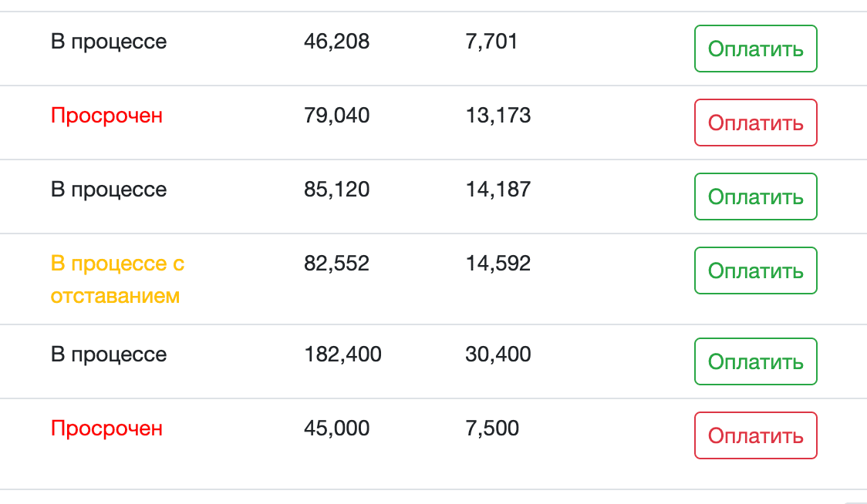The image size is (867, 504).
Task: Select the 30,400 value cell
Action: [498, 354]
